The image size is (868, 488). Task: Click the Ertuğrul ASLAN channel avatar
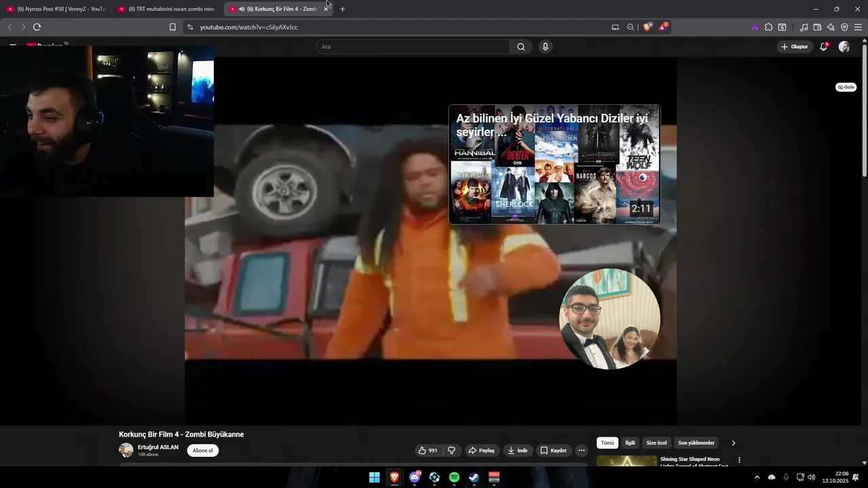point(126,450)
